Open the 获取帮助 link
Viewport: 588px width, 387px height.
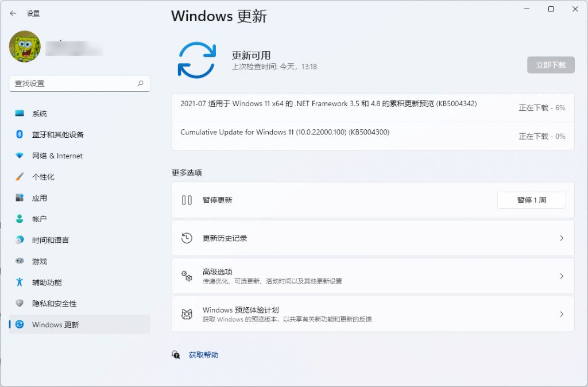tap(203, 355)
